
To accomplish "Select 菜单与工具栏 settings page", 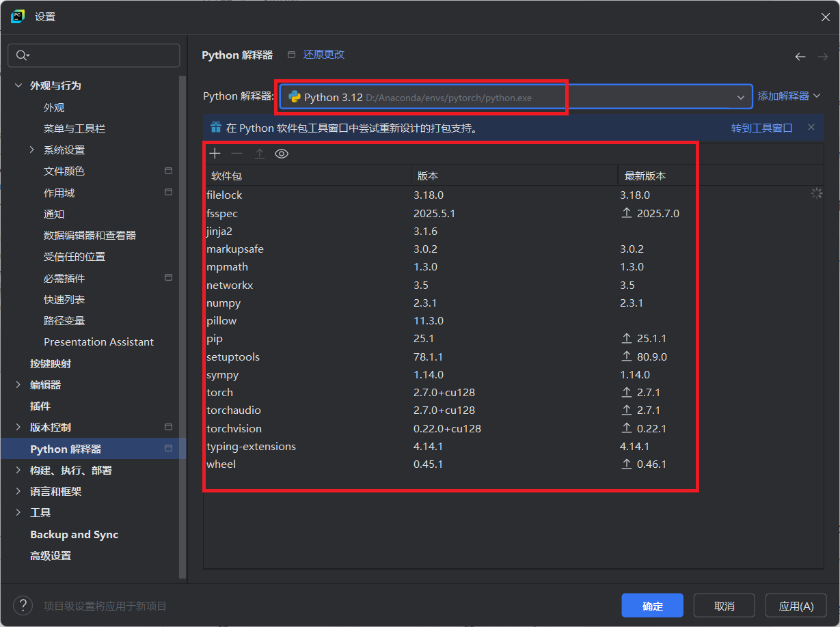I will [74, 128].
